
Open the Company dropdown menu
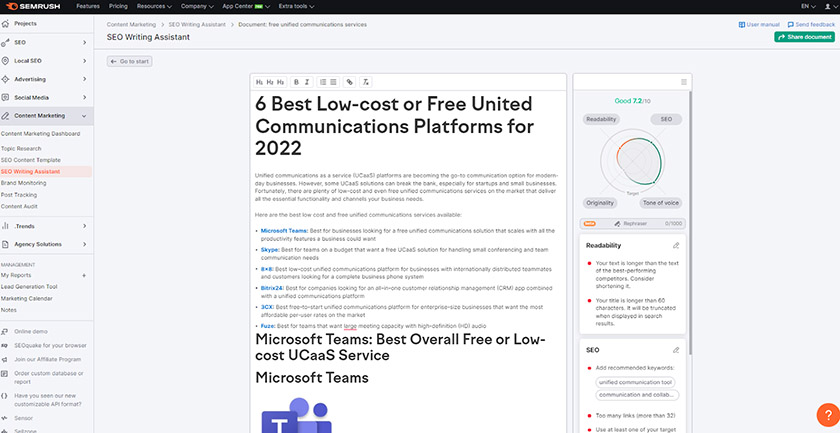pyautogui.click(x=197, y=6)
